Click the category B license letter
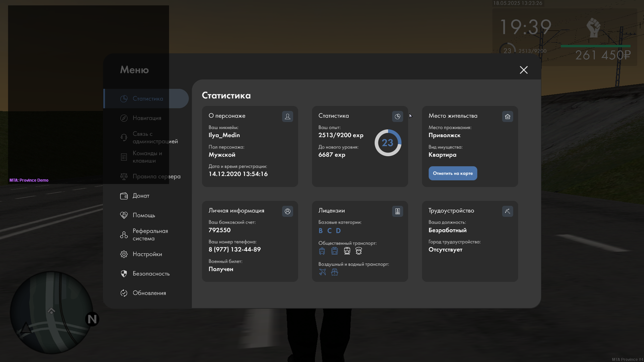644x362 pixels. [x=320, y=231]
